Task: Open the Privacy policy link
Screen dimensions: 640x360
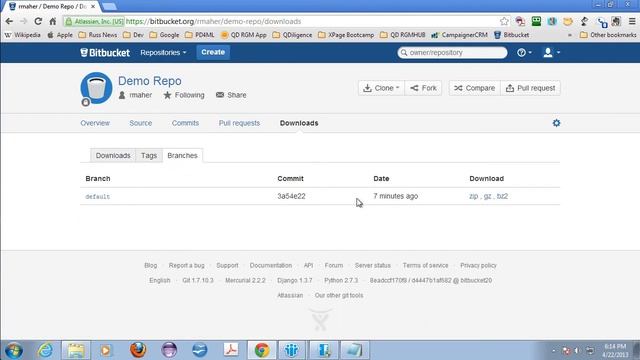Action: pyautogui.click(x=478, y=265)
